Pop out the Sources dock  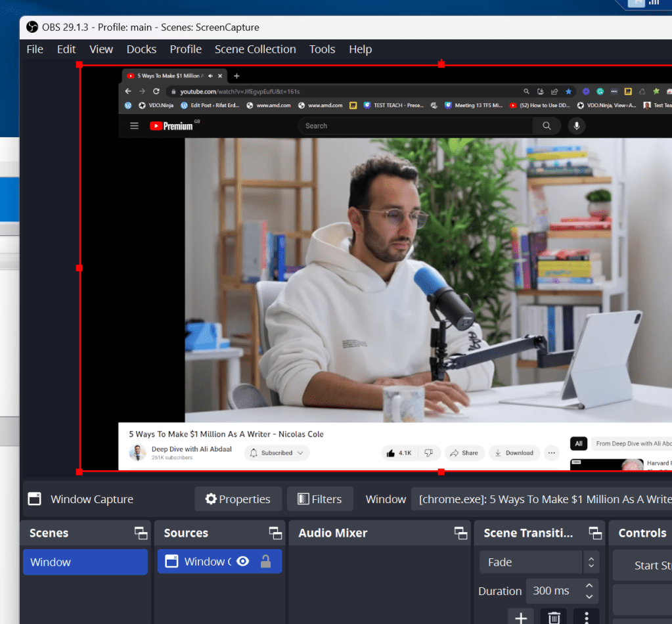(275, 533)
